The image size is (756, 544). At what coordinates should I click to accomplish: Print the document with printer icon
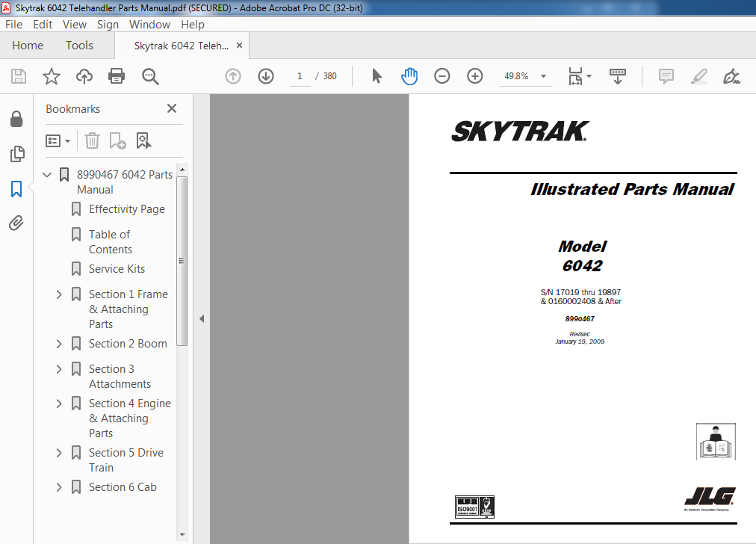[x=117, y=76]
